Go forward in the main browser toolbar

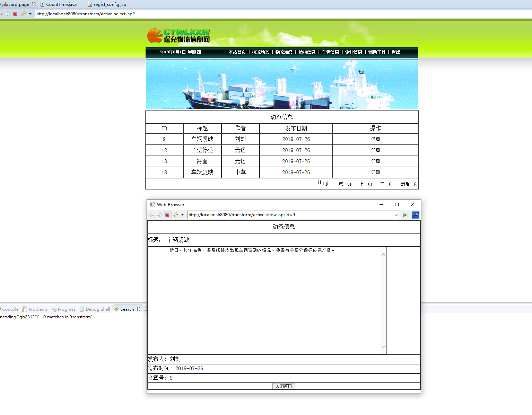pyautogui.click(x=7, y=14)
